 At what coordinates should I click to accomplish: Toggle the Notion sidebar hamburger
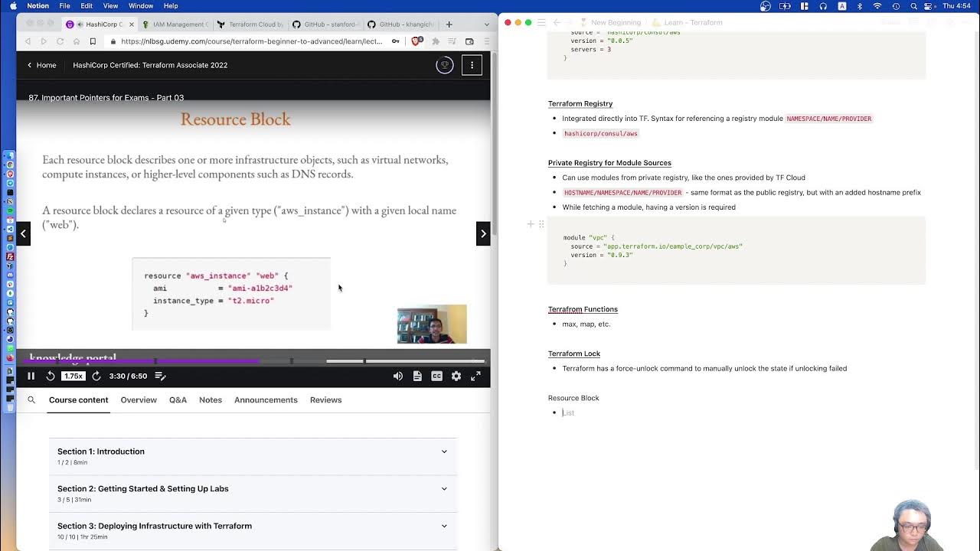(543, 22)
